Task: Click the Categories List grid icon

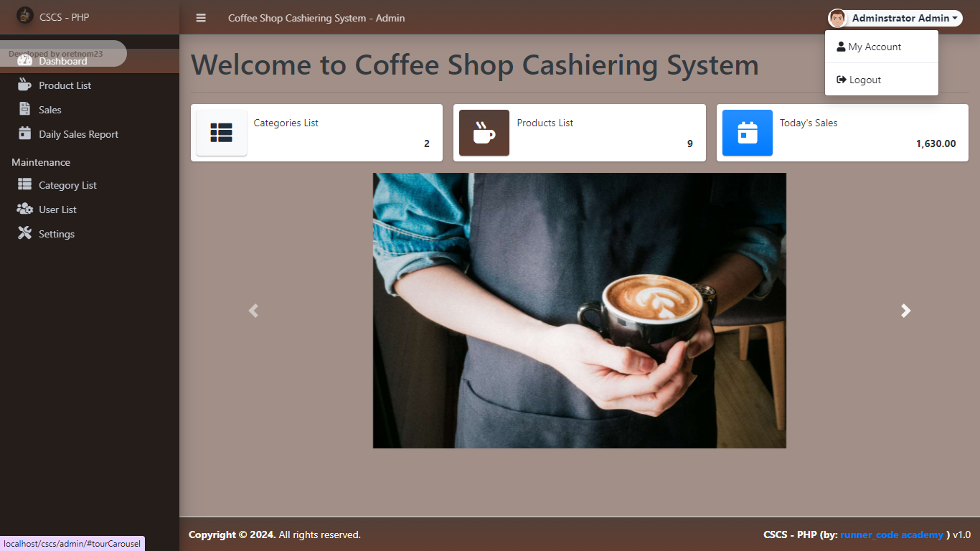Action: pyautogui.click(x=222, y=133)
